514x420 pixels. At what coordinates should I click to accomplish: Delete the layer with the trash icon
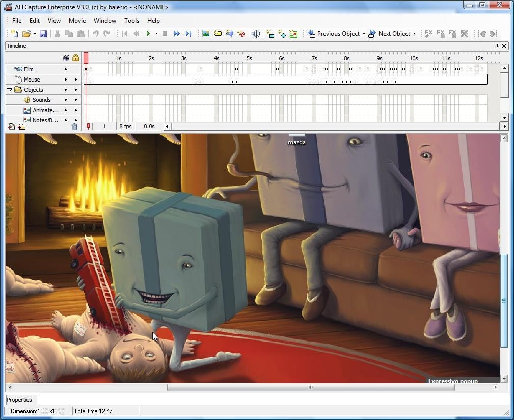click(74, 126)
